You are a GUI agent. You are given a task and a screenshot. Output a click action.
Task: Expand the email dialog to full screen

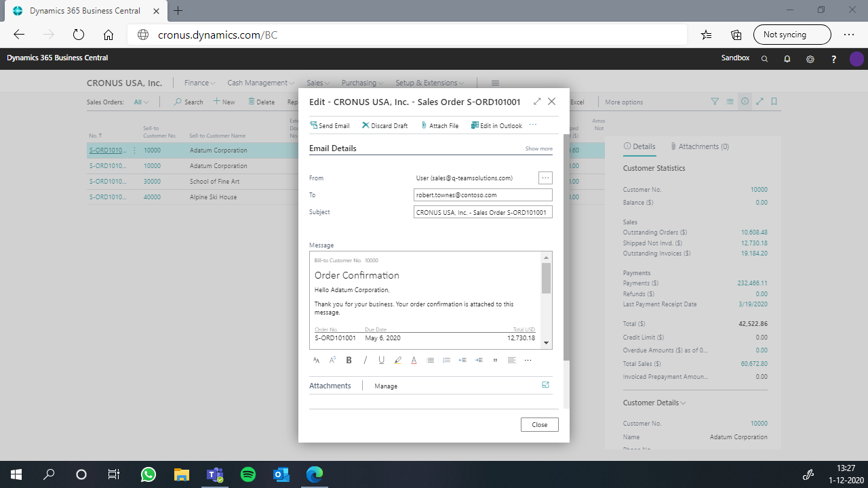(537, 102)
